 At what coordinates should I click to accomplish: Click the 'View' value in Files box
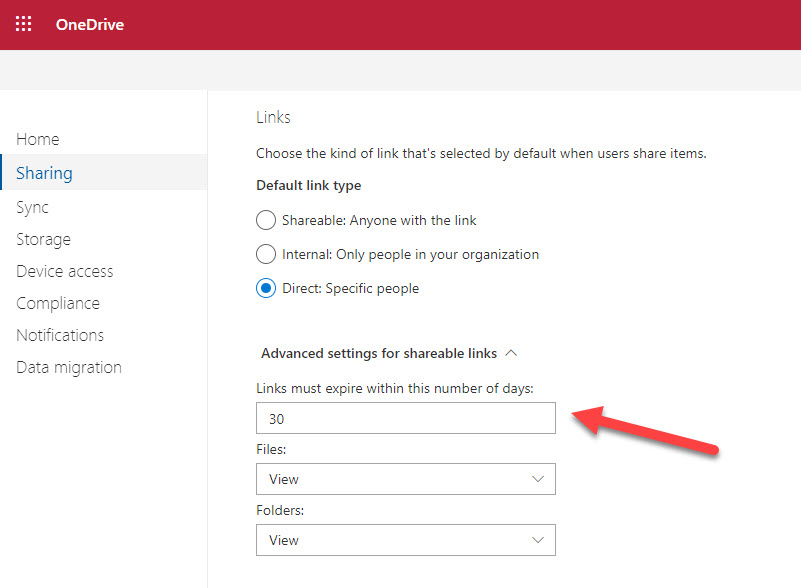285,479
